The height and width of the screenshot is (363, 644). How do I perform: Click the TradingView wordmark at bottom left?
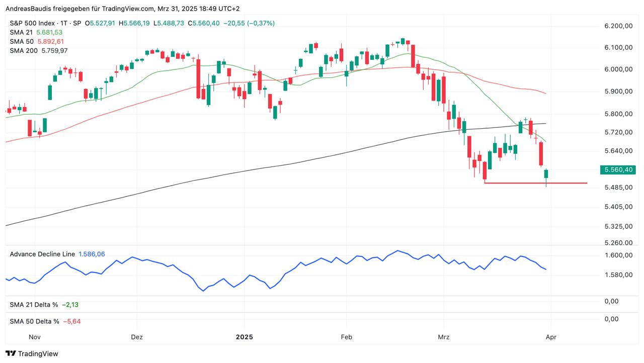38,353
